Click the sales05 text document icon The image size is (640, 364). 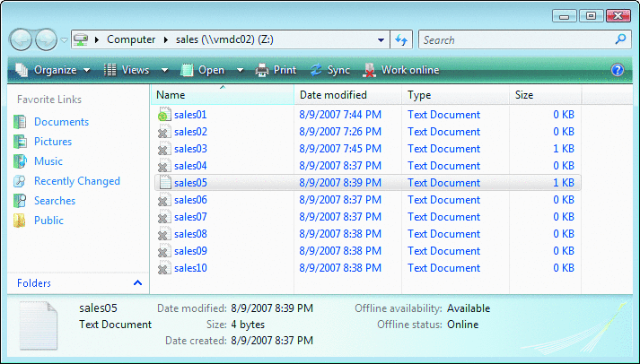pos(163,183)
